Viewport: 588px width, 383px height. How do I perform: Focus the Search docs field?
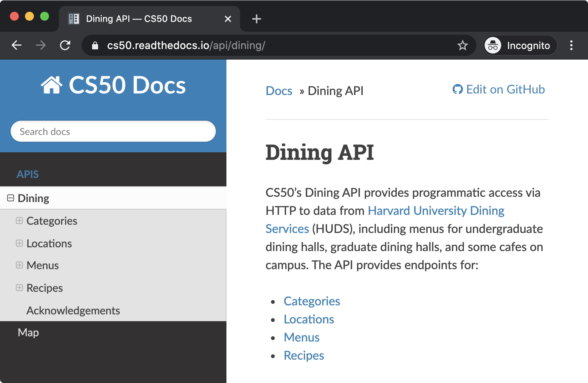[x=113, y=132]
